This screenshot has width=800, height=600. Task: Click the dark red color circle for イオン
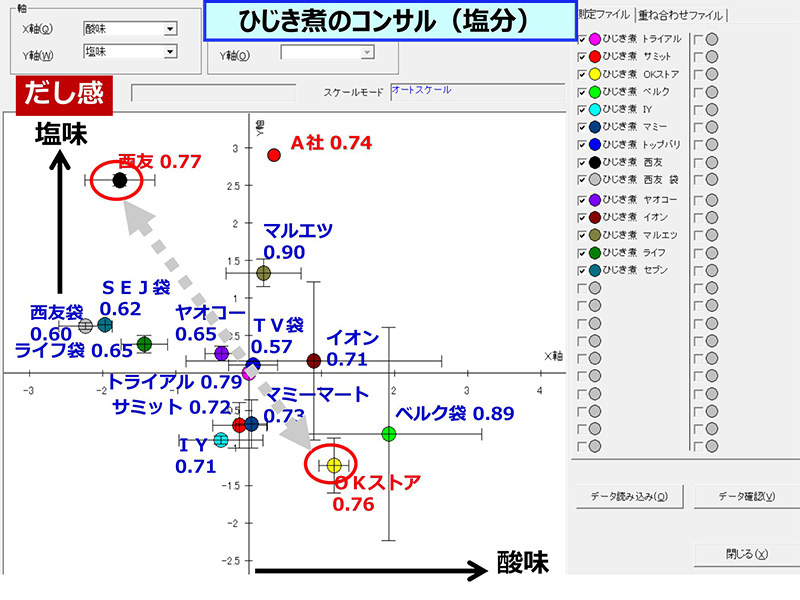coord(595,217)
